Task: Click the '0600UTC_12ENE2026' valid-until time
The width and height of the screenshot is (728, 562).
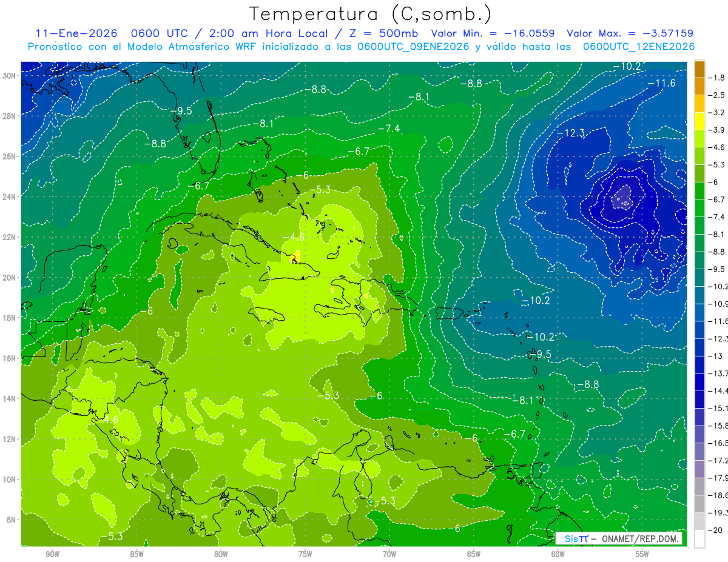Action: (x=639, y=47)
